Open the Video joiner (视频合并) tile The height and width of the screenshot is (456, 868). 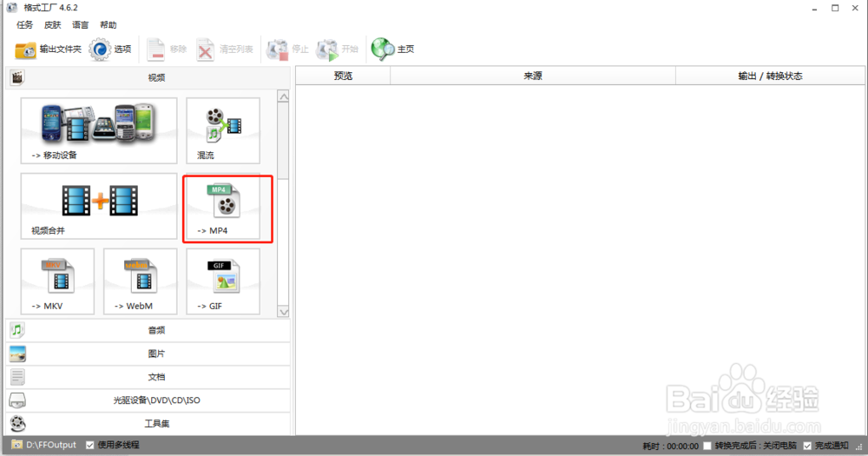click(99, 206)
